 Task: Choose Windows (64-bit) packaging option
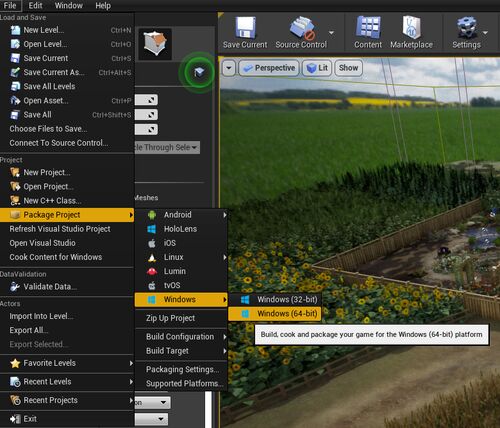coord(275,314)
